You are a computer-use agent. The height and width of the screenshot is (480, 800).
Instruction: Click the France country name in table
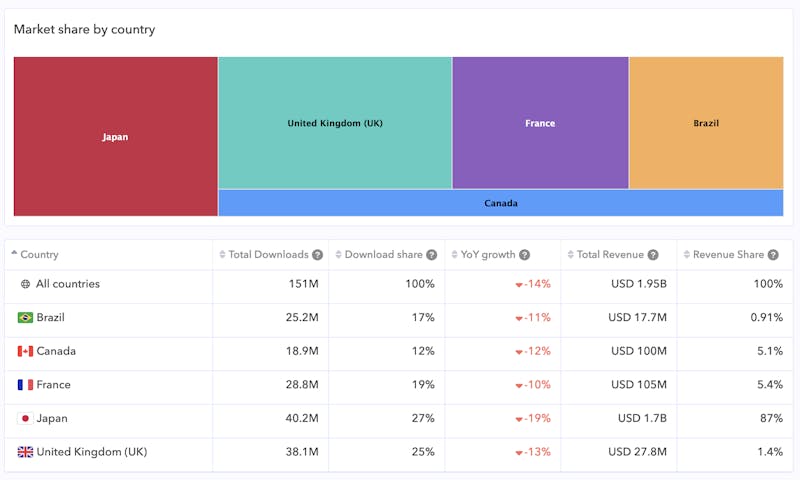click(x=53, y=385)
